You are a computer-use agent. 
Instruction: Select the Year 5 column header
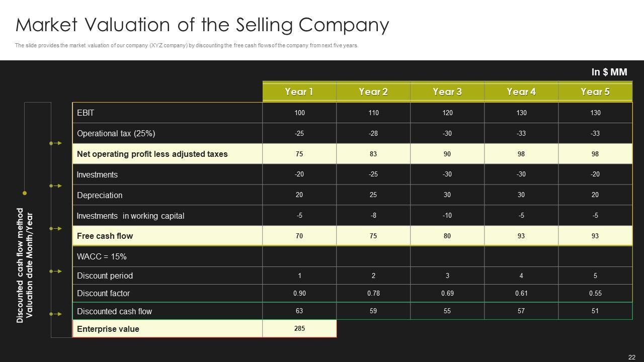[x=595, y=92]
